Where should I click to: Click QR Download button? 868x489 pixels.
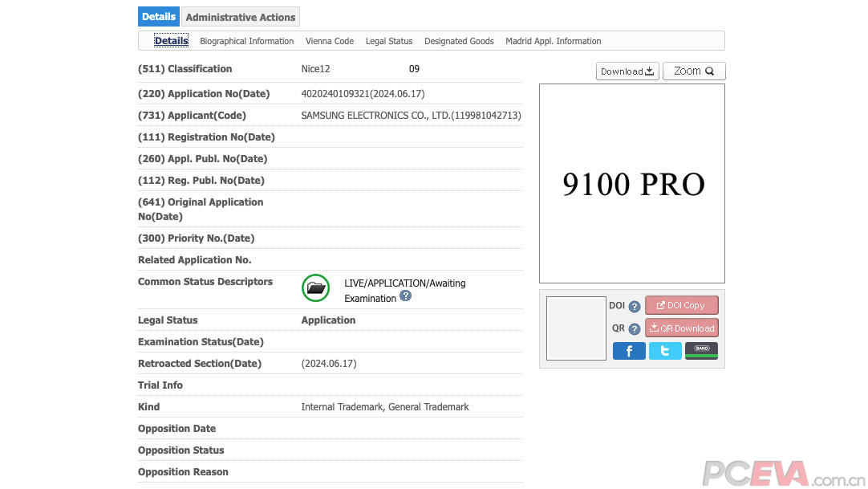click(681, 328)
